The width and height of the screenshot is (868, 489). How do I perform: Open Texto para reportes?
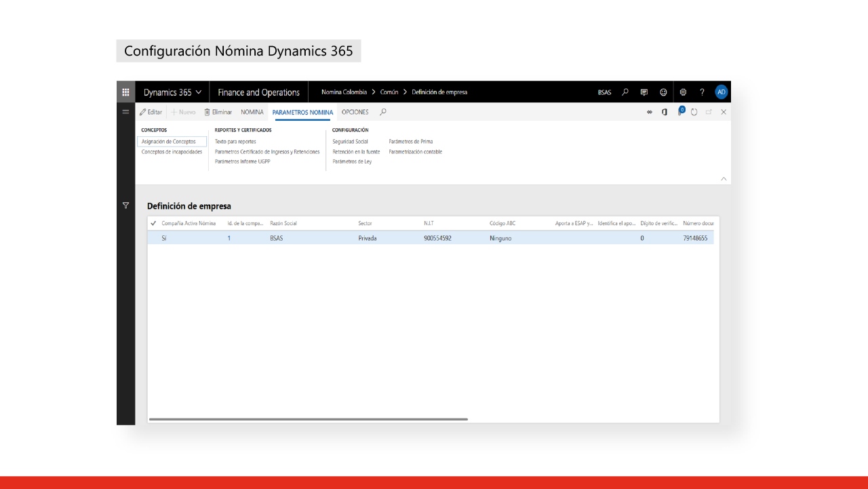pos(235,142)
